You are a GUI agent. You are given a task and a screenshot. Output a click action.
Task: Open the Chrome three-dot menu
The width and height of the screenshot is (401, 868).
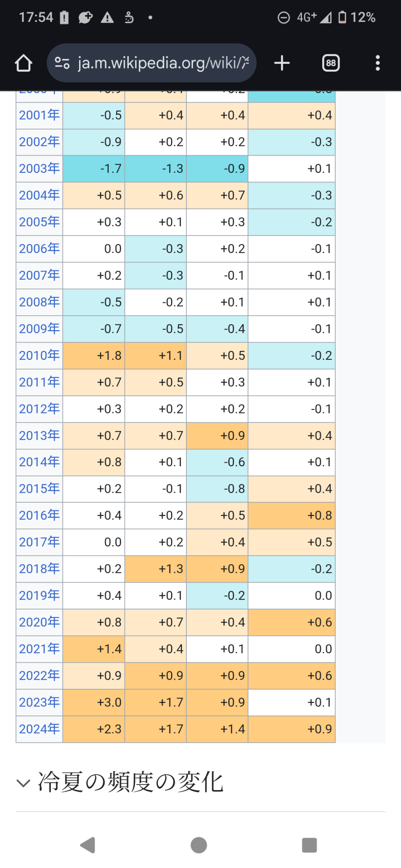378,63
